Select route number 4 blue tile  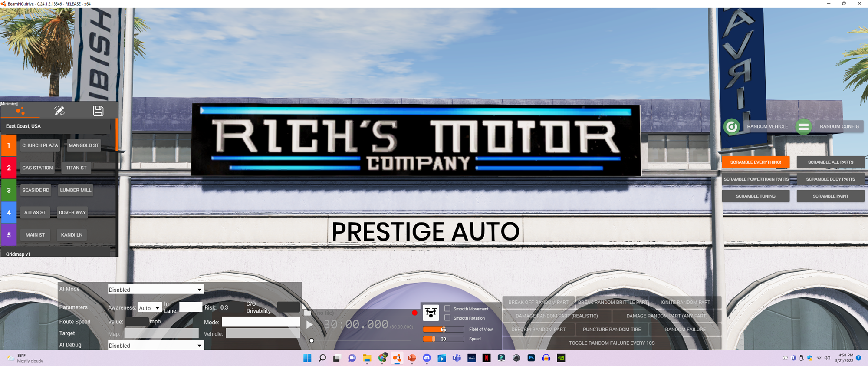(9, 213)
